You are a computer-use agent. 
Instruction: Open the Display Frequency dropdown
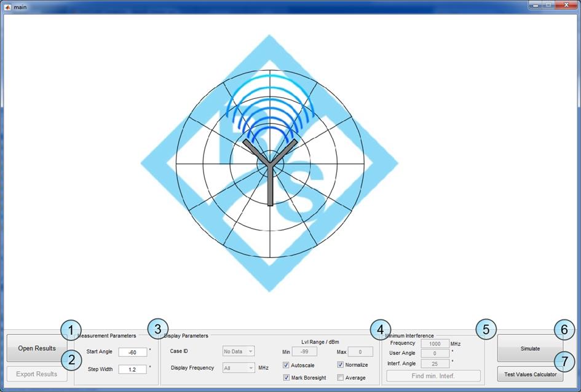click(x=239, y=368)
